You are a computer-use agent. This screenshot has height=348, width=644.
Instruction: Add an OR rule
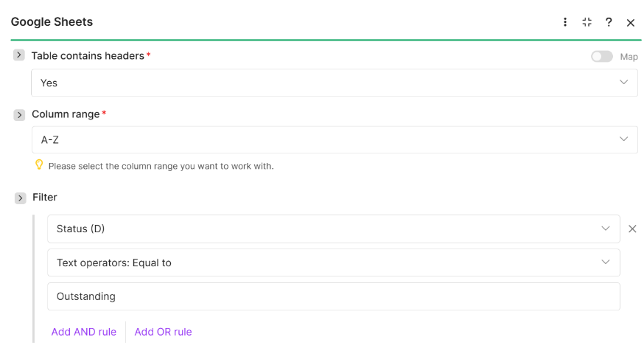tap(163, 332)
